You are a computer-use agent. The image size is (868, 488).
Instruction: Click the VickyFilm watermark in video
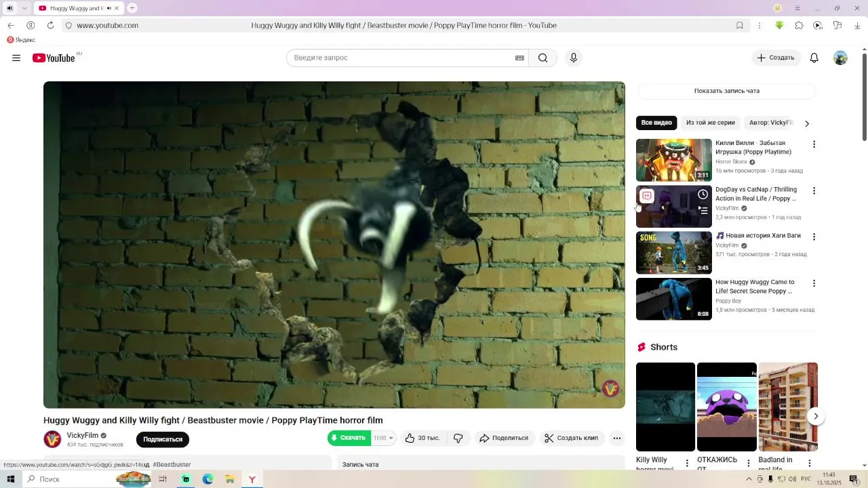click(610, 388)
